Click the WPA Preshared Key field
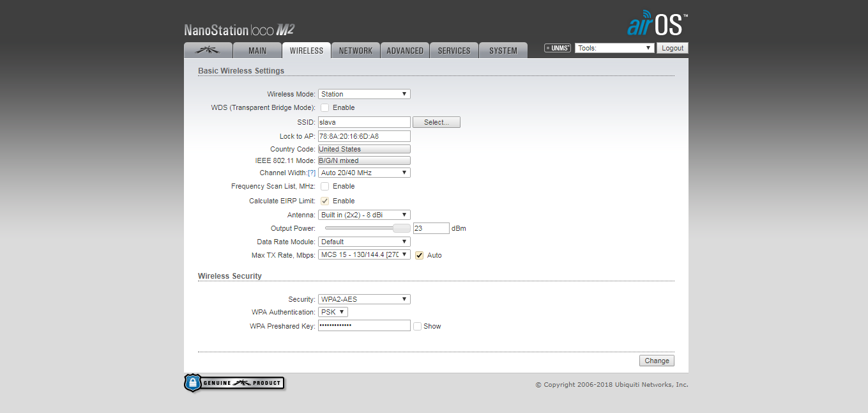Screen dimensions: 868x413 coord(364,325)
